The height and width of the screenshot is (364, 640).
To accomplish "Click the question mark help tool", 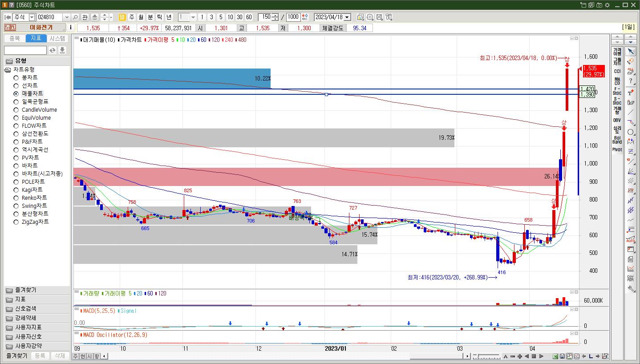I will coord(631,81).
